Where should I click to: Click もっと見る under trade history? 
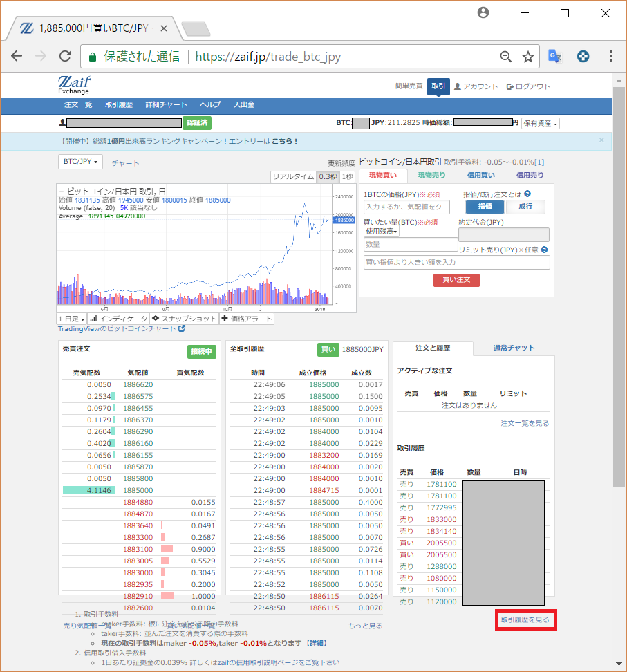(365, 626)
